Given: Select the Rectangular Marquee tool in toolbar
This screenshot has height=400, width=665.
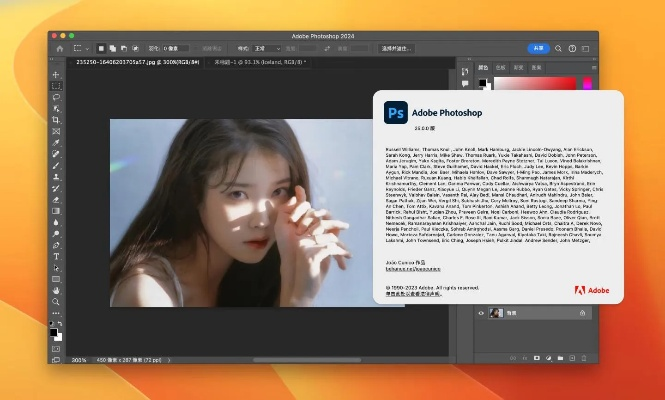Looking at the screenshot, I should click(56, 86).
